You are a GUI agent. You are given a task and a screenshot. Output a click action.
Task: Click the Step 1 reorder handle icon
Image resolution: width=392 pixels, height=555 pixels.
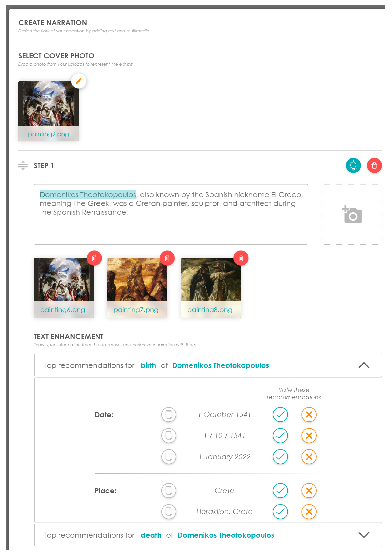click(x=23, y=166)
